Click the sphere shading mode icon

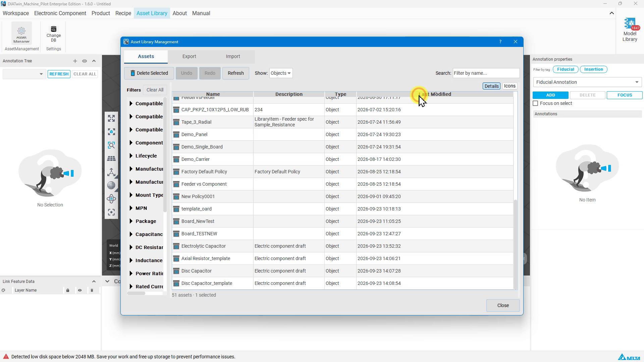[111, 185]
